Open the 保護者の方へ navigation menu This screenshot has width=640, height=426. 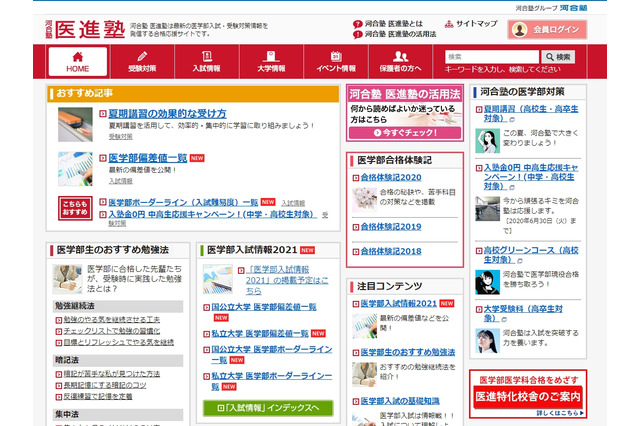(400, 61)
